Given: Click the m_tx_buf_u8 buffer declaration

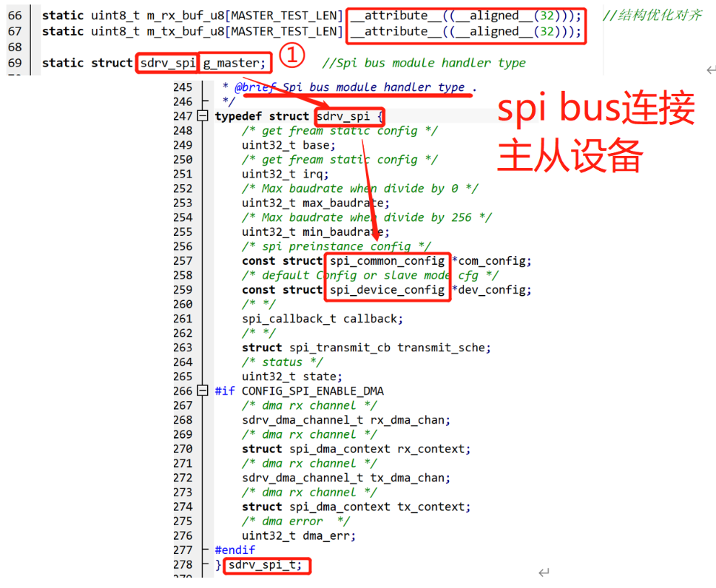Looking at the screenshot, I should coord(160,31).
